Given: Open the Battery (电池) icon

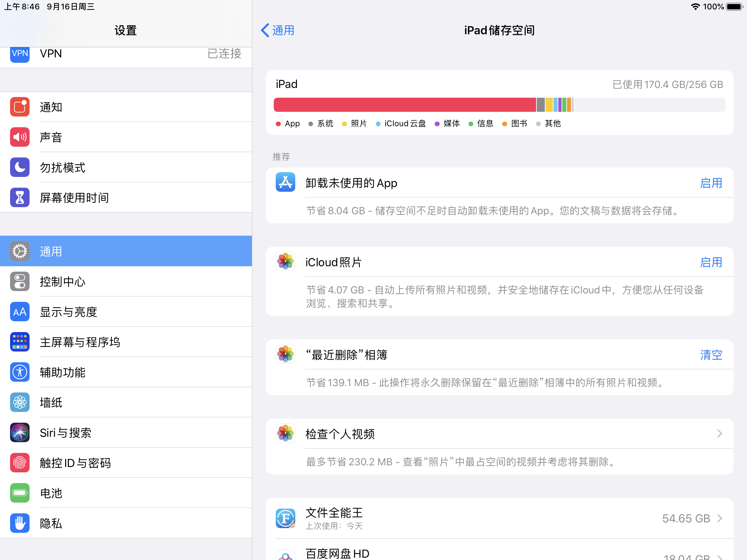Looking at the screenshot, I should (19, 493).
